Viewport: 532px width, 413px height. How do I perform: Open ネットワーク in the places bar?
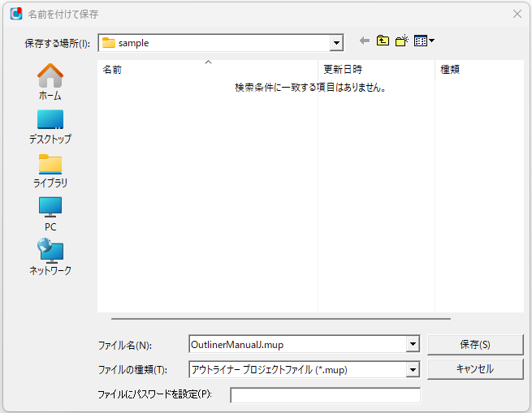(x=50, y=257)
